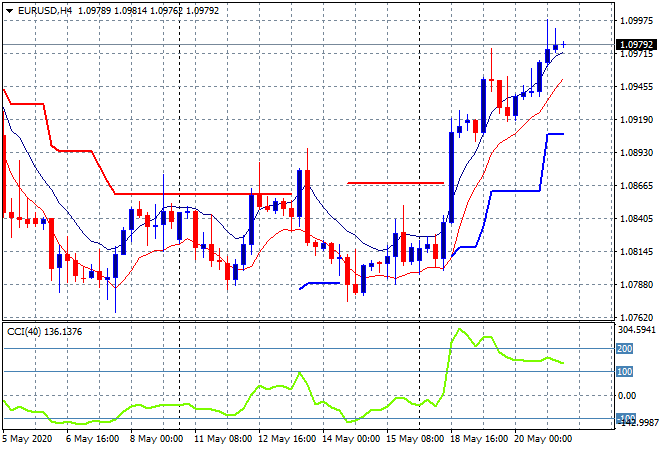Click the 20 May 00:00 time label
The height and width of the screenshot is (450, 660).
click(543, 439)
